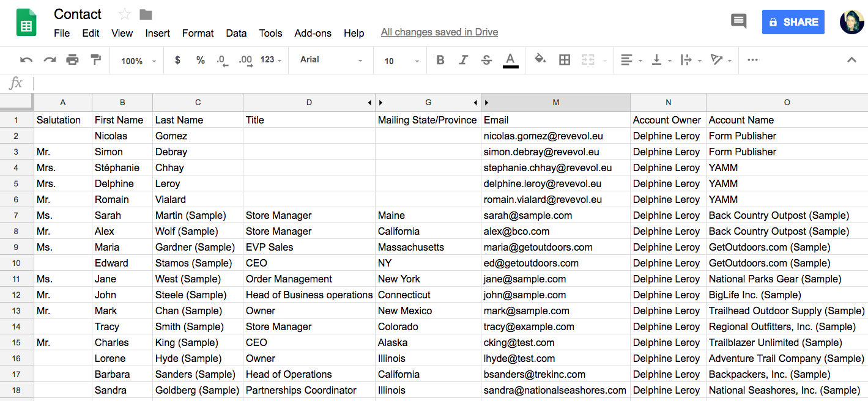Expand hidden columns right of column G
Screen dimensions: 868x401
pos(475,102)
